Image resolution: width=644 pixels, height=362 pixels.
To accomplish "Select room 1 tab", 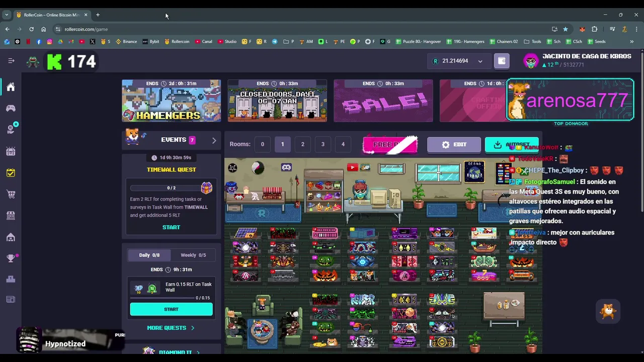I will 282,144.
